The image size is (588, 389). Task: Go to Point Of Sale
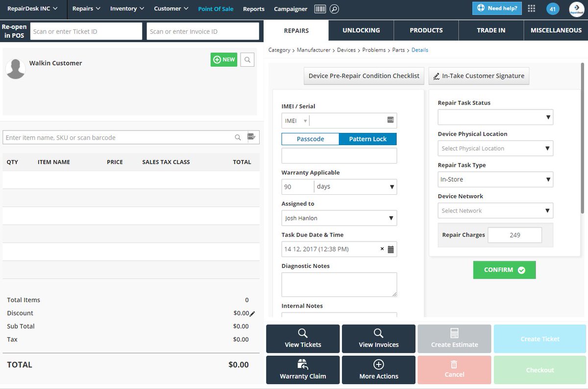click(x=216, y=9)
